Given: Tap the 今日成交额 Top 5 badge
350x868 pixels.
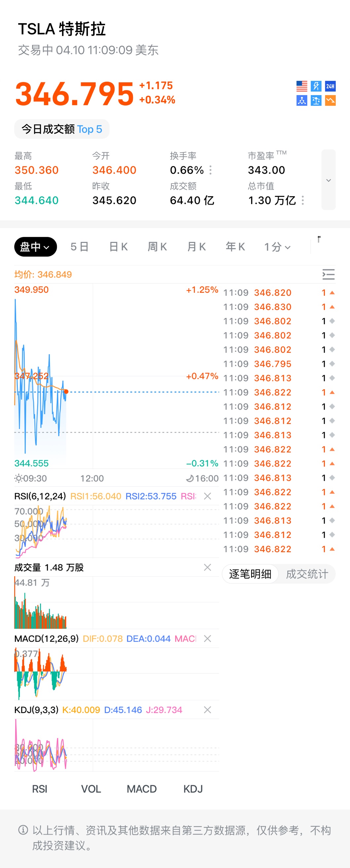Looking at the screenshot, I should [x=62, y=129].
